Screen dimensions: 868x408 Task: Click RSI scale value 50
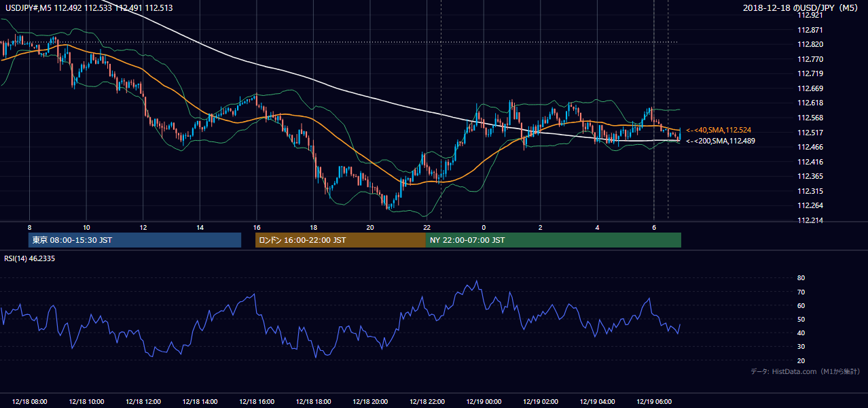801,319
